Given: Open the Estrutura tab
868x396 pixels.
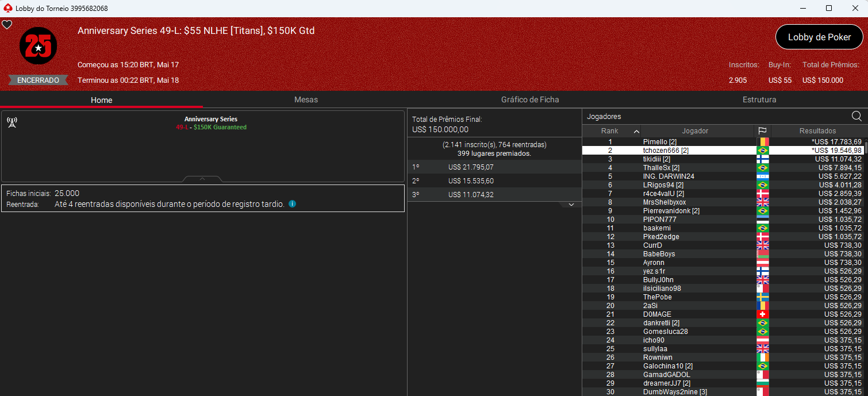Looking at the screenshot, I should click(759, 99).
